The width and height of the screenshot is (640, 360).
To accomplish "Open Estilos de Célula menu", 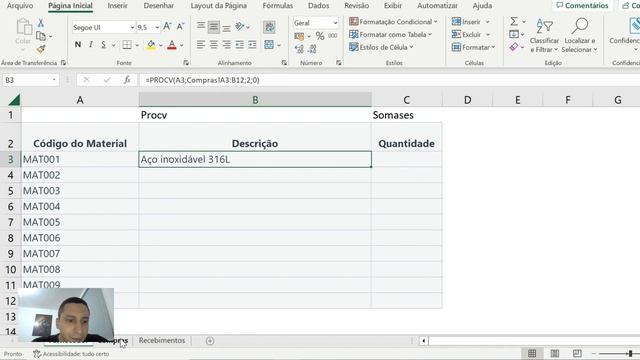I will (382, 47).
